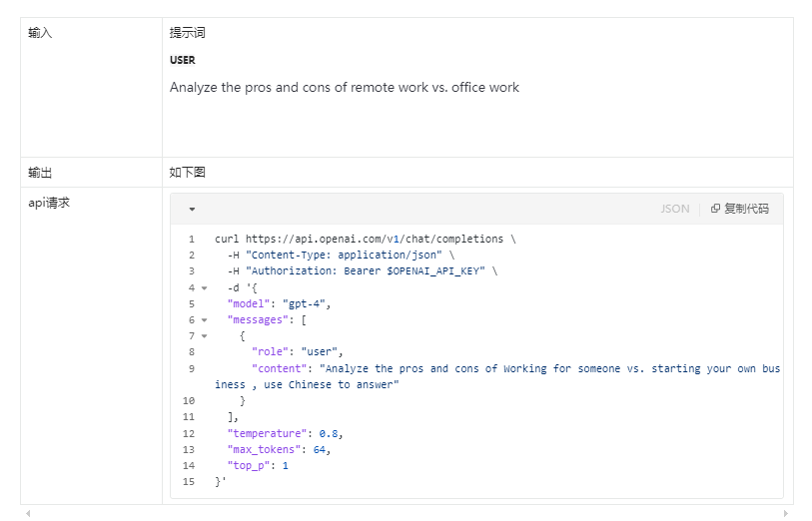
Task: Click the Content-Type header string on line 2
Action: point(344,255)
